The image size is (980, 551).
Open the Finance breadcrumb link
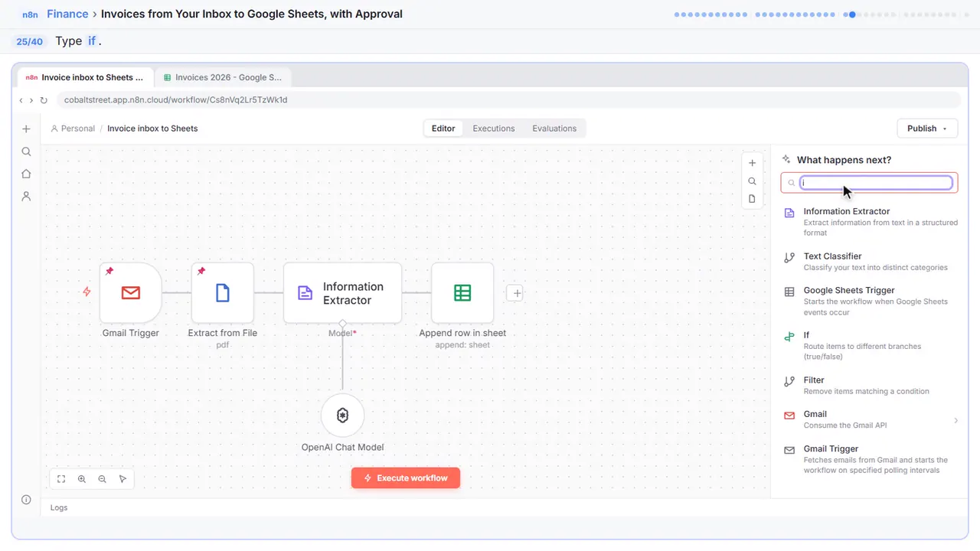coord(67,14)
